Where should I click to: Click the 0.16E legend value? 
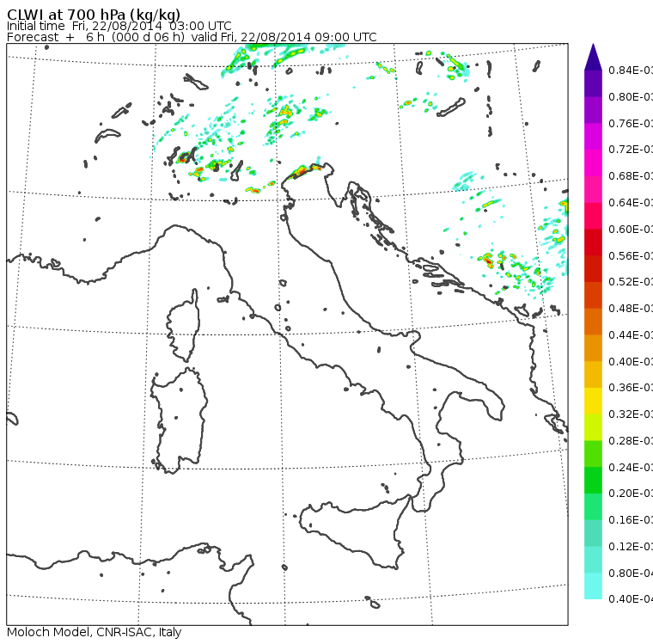click(x=631, y=520)
